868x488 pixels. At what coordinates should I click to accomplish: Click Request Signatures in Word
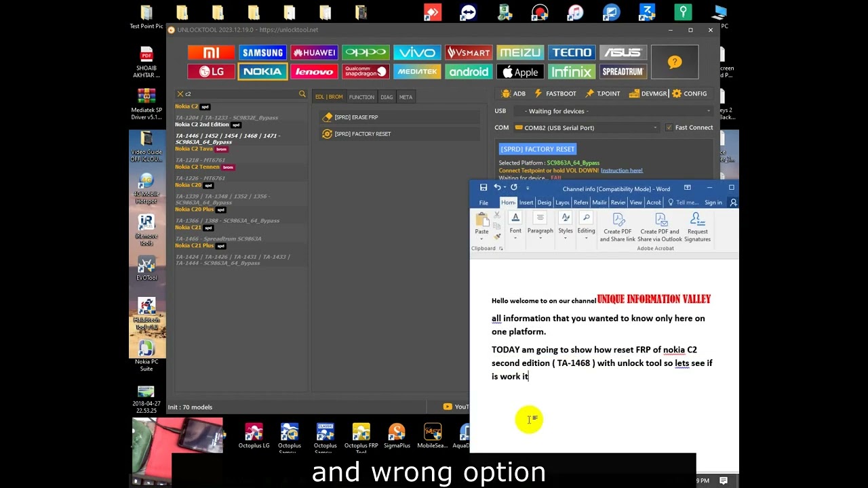coord(697,227)
